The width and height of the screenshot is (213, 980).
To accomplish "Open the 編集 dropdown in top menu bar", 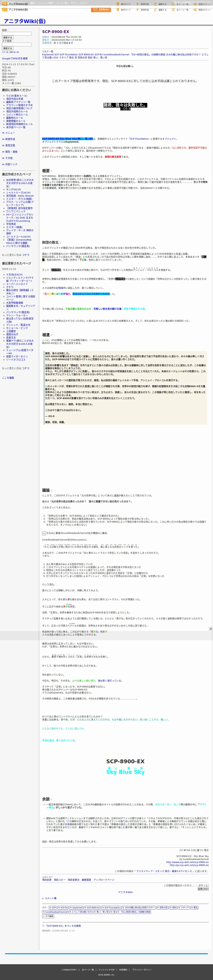I will [x=33, y=3].
